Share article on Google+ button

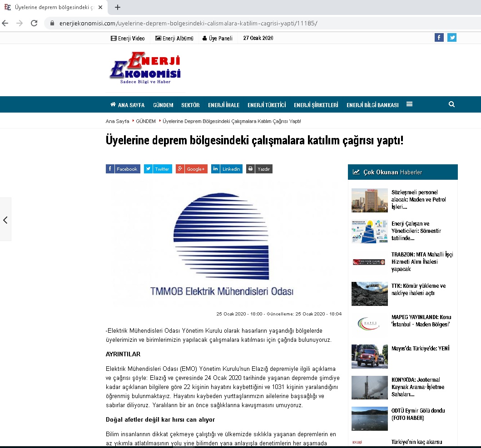(x=192, y=169)
